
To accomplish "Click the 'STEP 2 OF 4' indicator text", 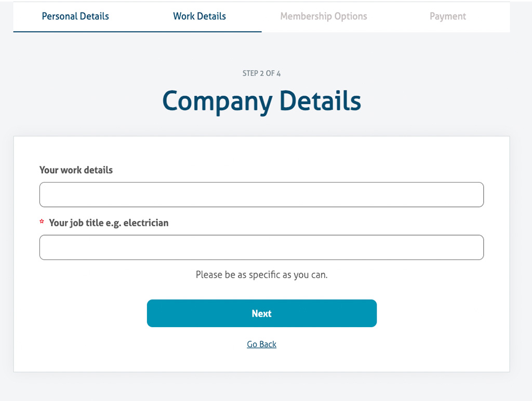I will (262, 73).
